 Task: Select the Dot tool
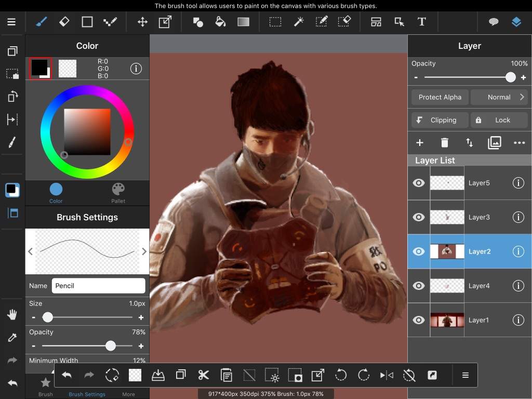(x=110, y=22)
